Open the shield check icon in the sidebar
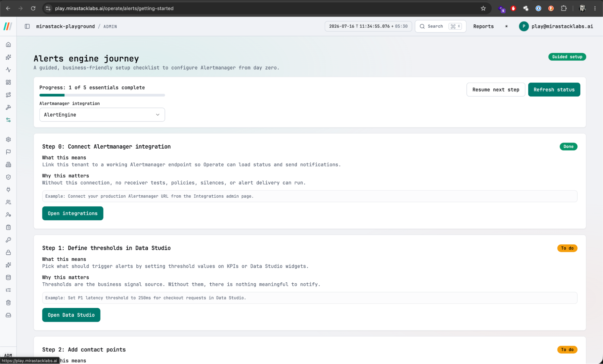The image size is (603, 364). point(8,177)
